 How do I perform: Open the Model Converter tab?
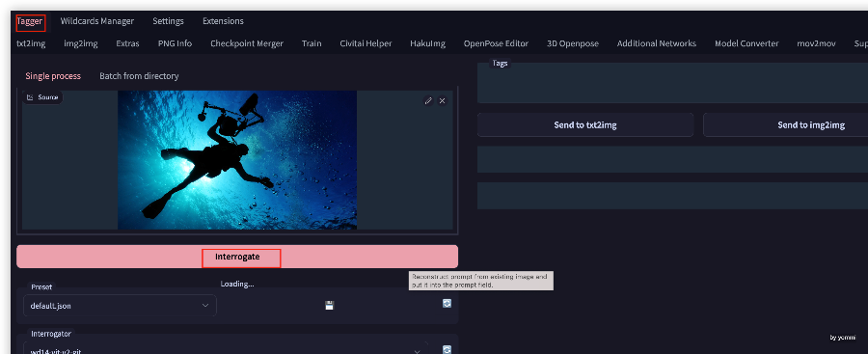point(746,43)
